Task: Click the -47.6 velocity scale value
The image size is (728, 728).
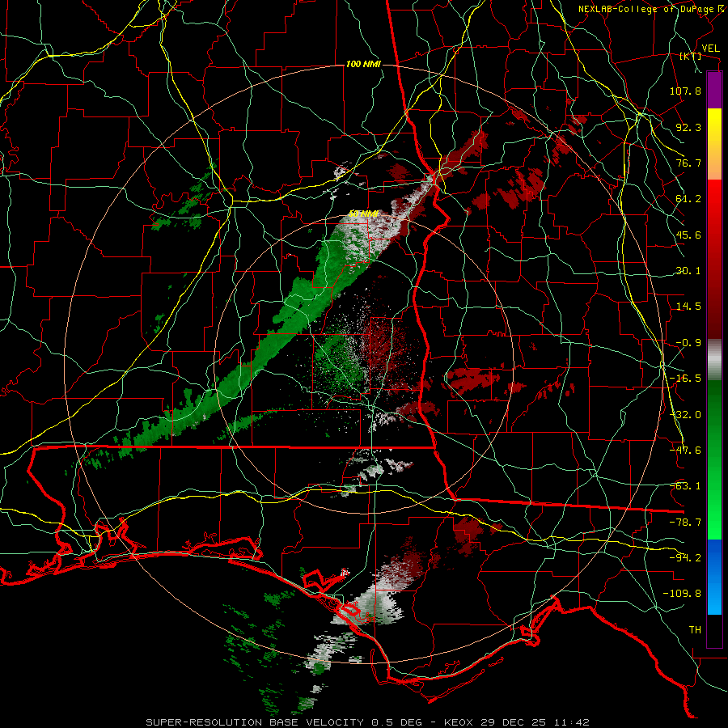Action: tap(685, 451)
